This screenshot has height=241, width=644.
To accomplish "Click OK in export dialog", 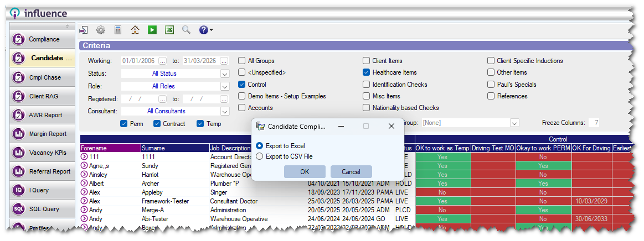I will pyautogui.click(x=305, y=172).
